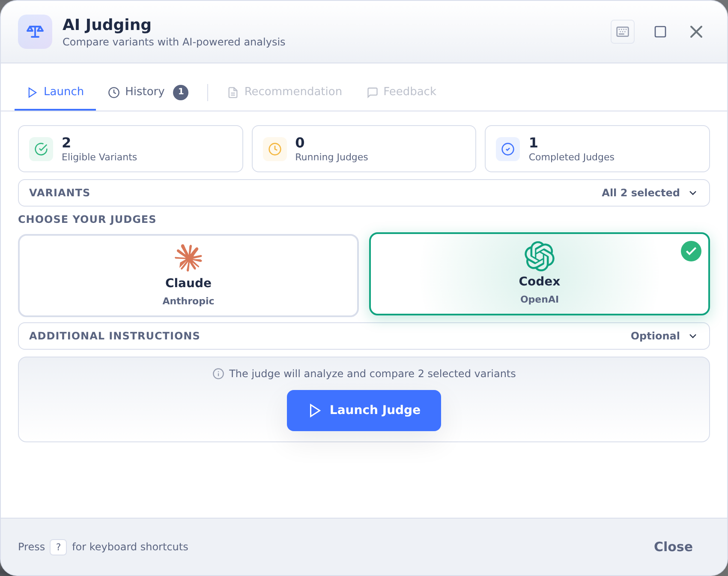Launch the judge with Launch Judge button
The image size is (728, 576).
point(364,411)
